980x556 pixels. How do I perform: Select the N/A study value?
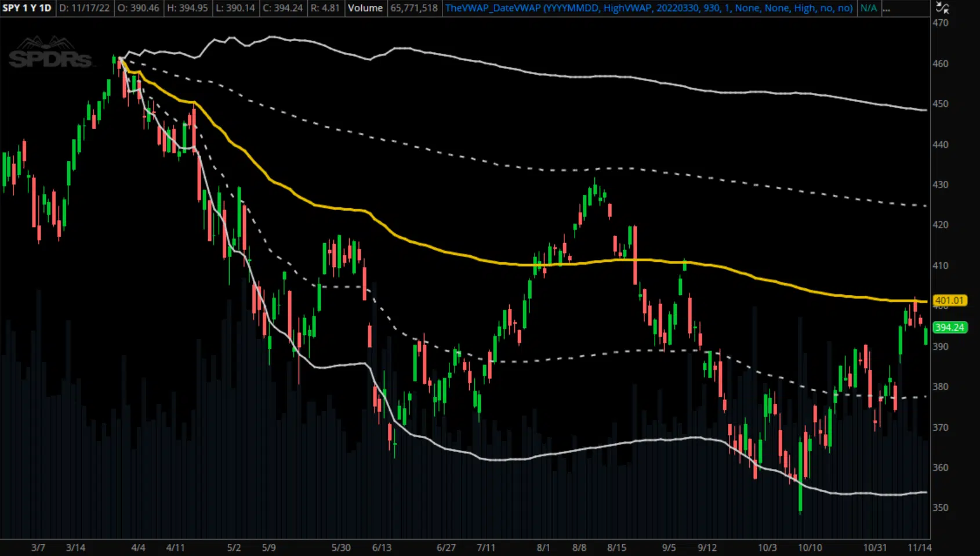click(868, 8)
